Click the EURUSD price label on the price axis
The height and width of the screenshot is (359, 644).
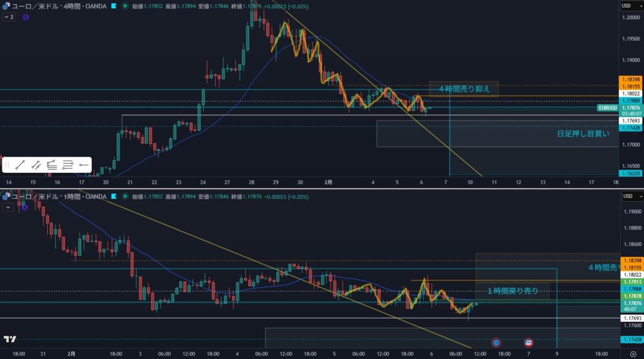tap(607, 108)
